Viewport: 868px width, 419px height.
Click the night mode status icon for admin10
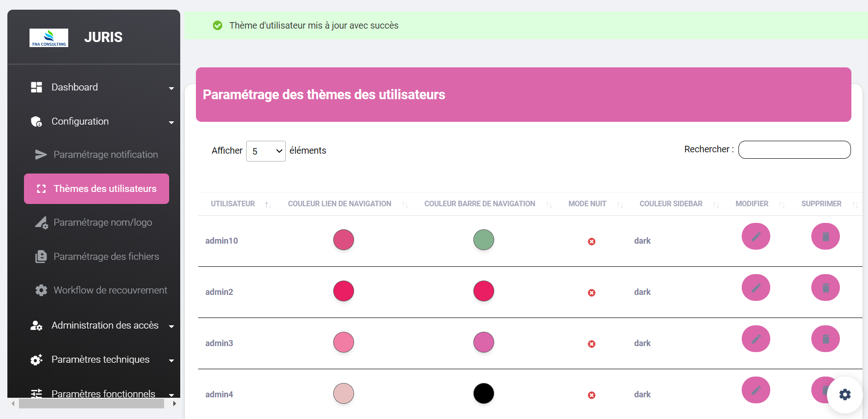pos(591,241)
